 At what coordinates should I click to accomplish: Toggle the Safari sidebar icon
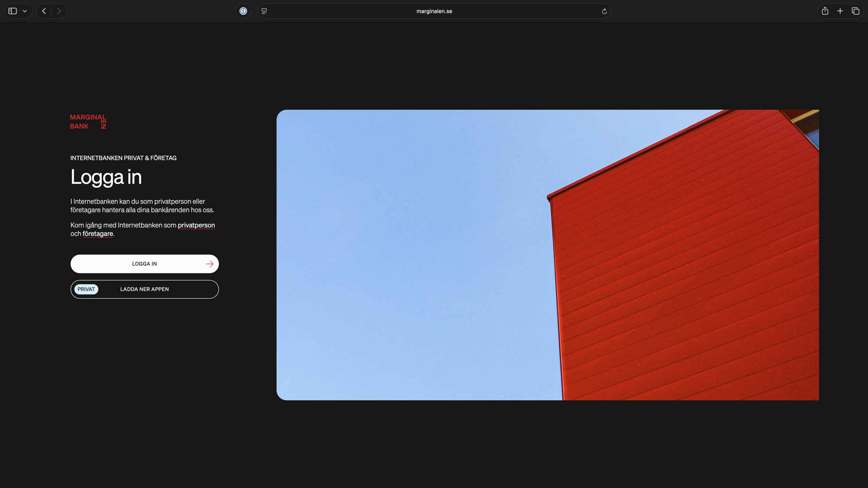[13, 11]
